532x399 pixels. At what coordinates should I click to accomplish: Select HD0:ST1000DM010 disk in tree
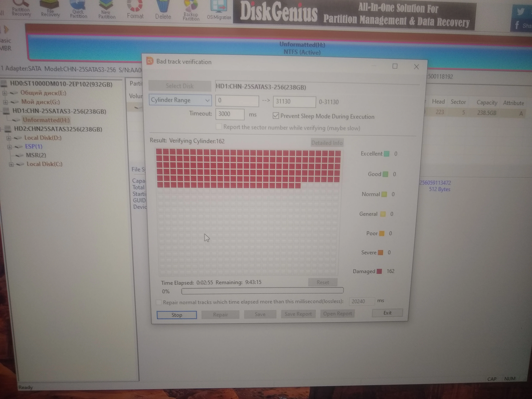coord(61,84)
